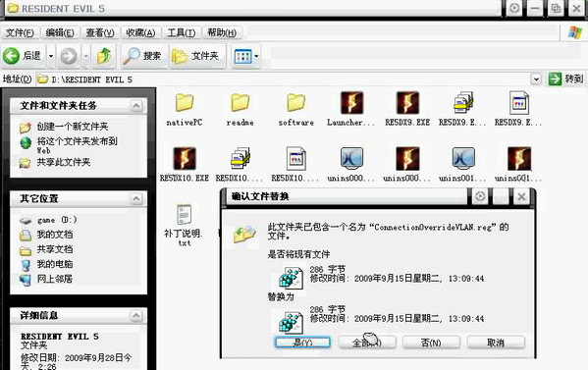Screen dimensions: 588x370
Task: Select the unins000 uninstaller monitor icon
Action: [351, 159]
